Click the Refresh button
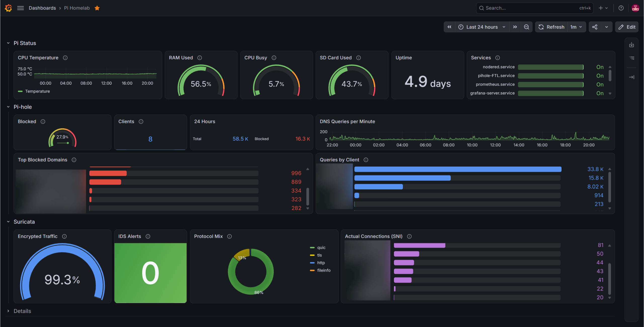The image size is (644, 327). 551,27
